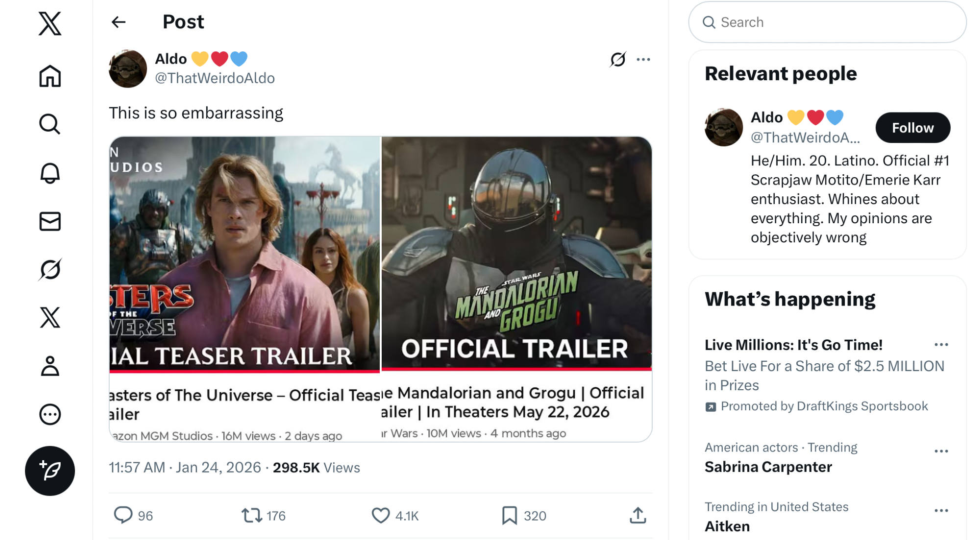Click the back arrow beside Post
This screenshot has width=980, height=540.
119,22
